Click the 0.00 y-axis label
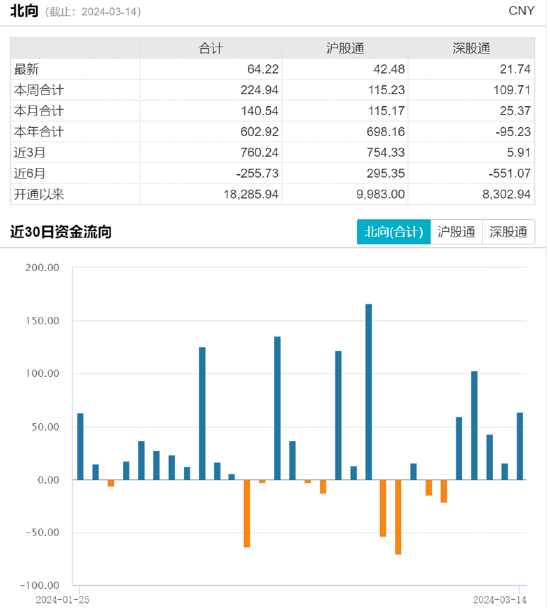Image resolution: width=550 pixels, height=608 pixels. pyautogui.click(x=48, y=480)
